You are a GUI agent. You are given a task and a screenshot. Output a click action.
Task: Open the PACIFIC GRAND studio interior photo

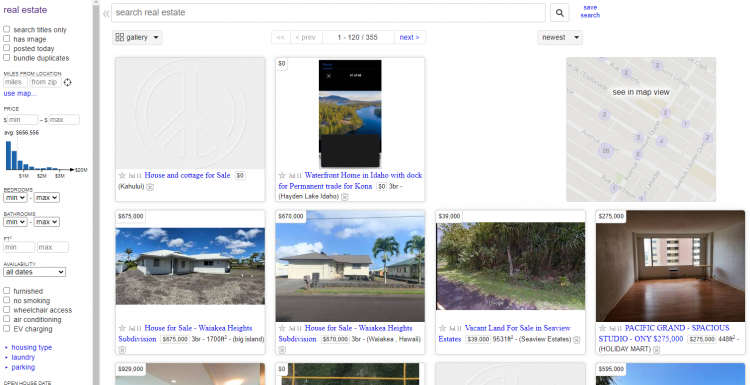click(671, 266)
